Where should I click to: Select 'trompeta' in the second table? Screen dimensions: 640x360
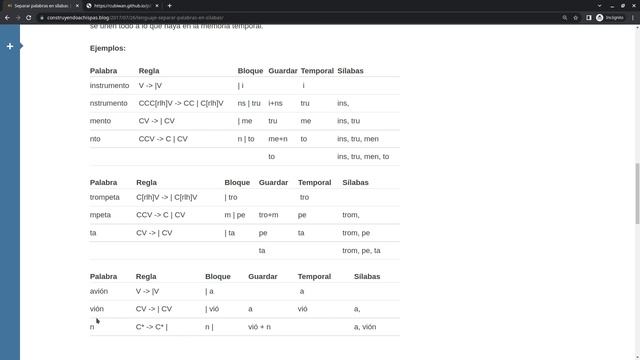click(x=104, y=197)
